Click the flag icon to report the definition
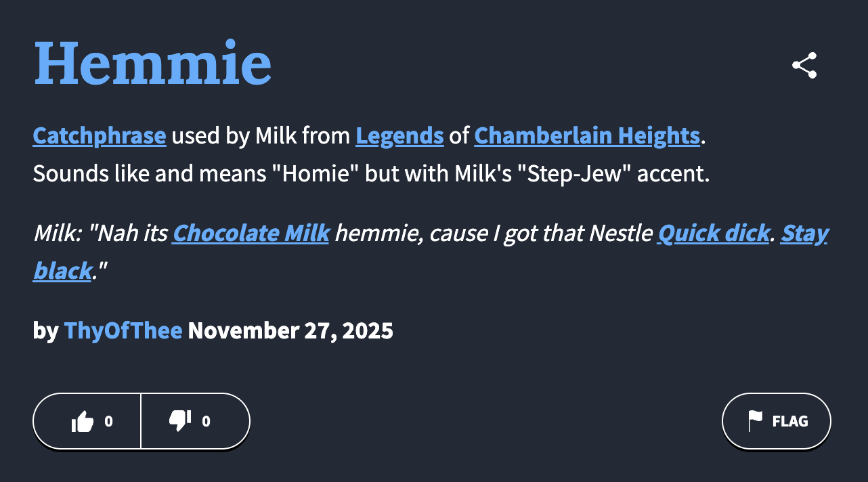868x482 pixels. [x=755, y=421]
